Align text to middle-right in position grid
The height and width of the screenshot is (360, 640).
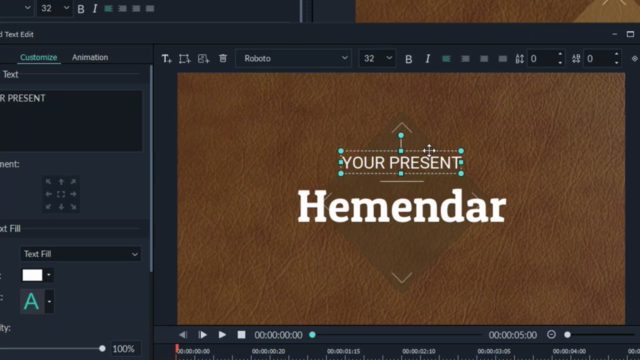coord(73,194)
